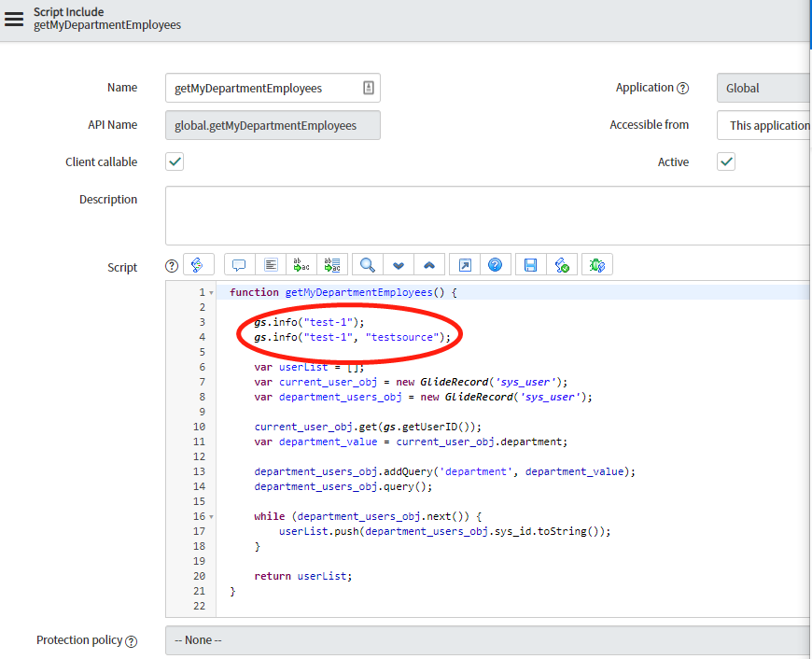812x659 pixels.
Task: Open the hamburger menu beside Script Include
Action: coord(14,19)
